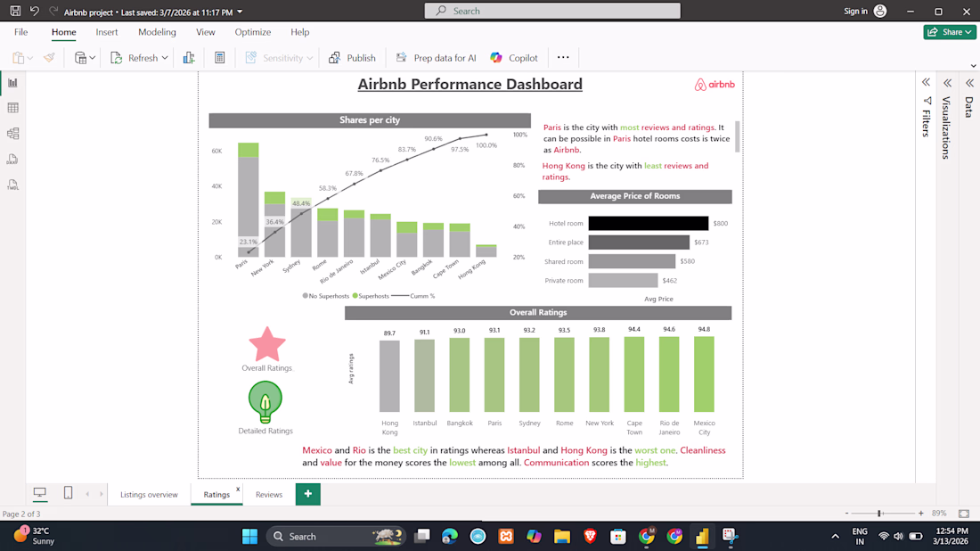The height and width of the screenshot is (551, 980).
Task: Open File Explorer from the taskbar
Action: pos(562,536)
